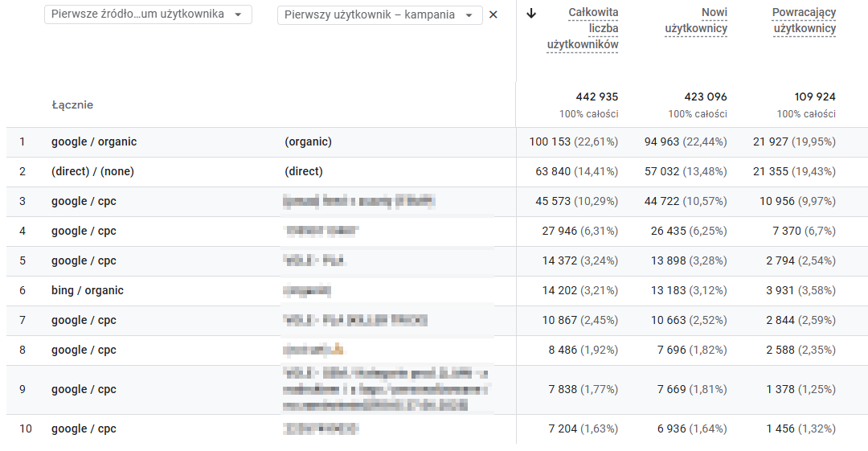
Task: Click the value 7 204 (1,63%)
Action: click(583, 428)
